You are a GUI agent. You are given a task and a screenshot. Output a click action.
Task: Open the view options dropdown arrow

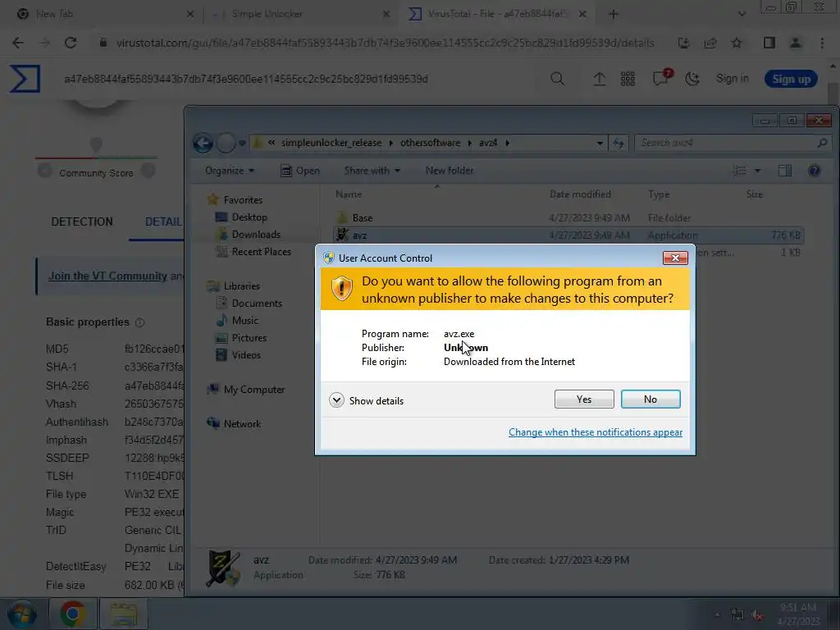757,171
